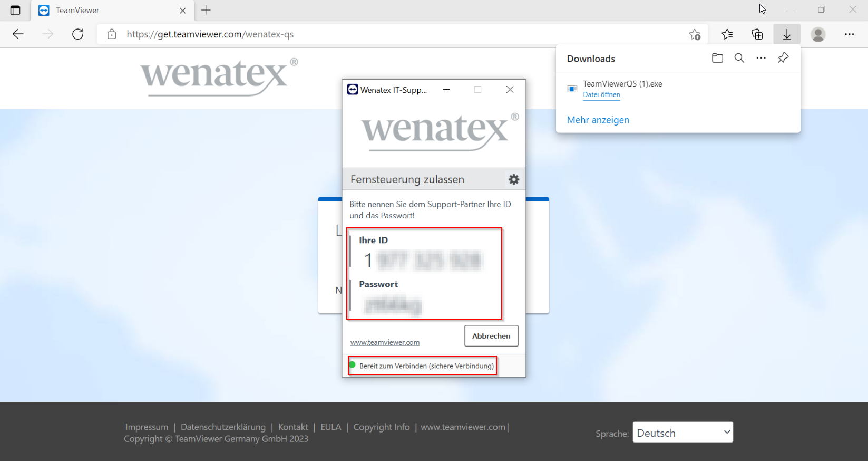Open www.teamviewer.com footer link
This screenshot has height=461, width=868.
point(463,427)
